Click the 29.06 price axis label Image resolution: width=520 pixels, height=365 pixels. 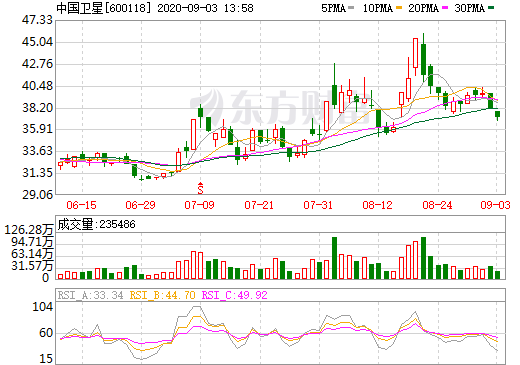pyautogui.click(x=37, y=195)
